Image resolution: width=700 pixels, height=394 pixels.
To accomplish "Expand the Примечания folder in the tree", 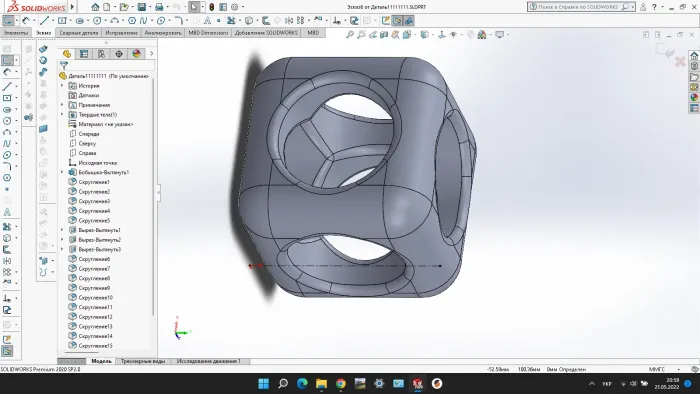I will (62, 105).
